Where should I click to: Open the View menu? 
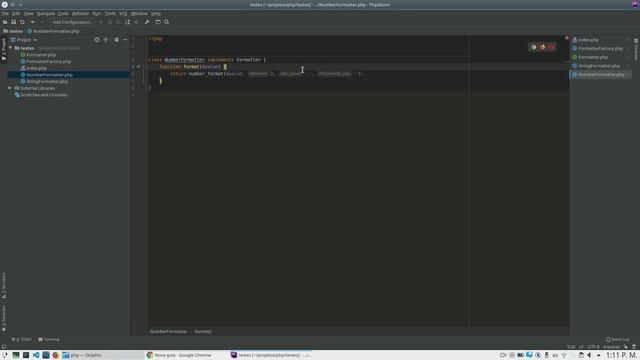tap(29, 13)
